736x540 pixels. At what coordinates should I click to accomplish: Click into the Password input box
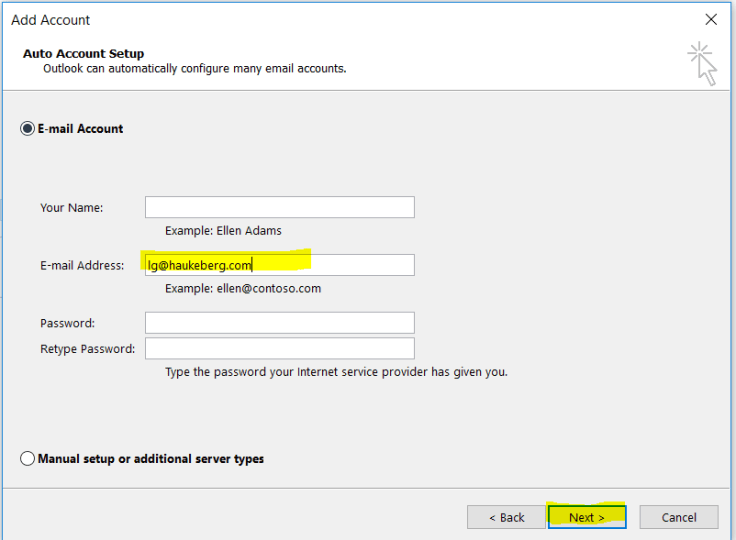(279, 323)
